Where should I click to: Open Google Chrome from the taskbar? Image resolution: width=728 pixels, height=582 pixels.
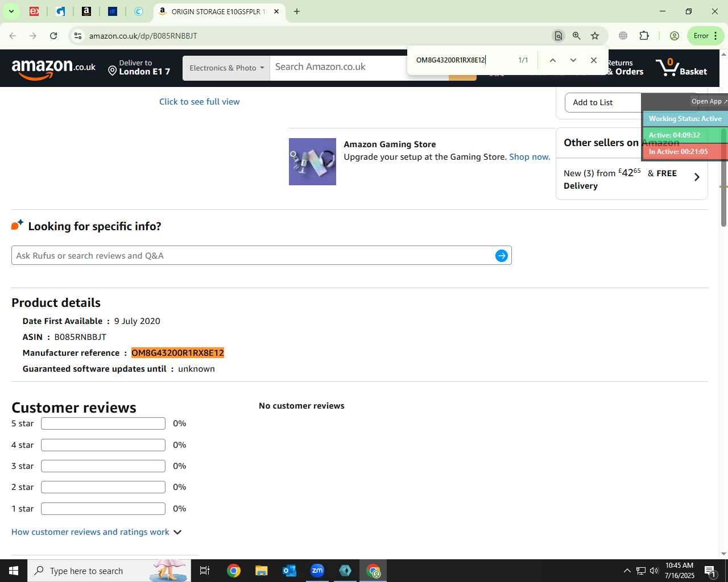pos(234,571)
